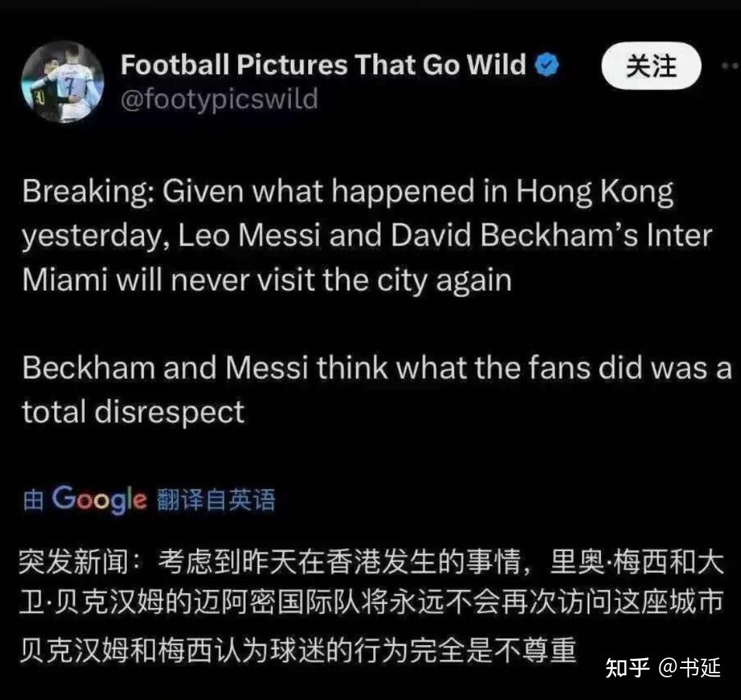Image resolution: width=741 pixels, height=700 pixels.
Task: Click the 由 character before Google
Action: coord(33,500)
